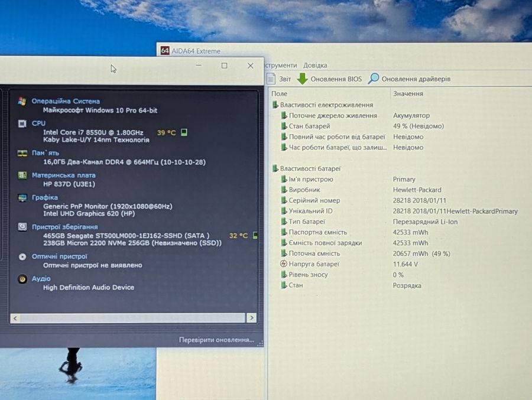Click the horizontal scrollbar left arrow
532x400 pixels.
pyautogui.click(x=15, y=318)
